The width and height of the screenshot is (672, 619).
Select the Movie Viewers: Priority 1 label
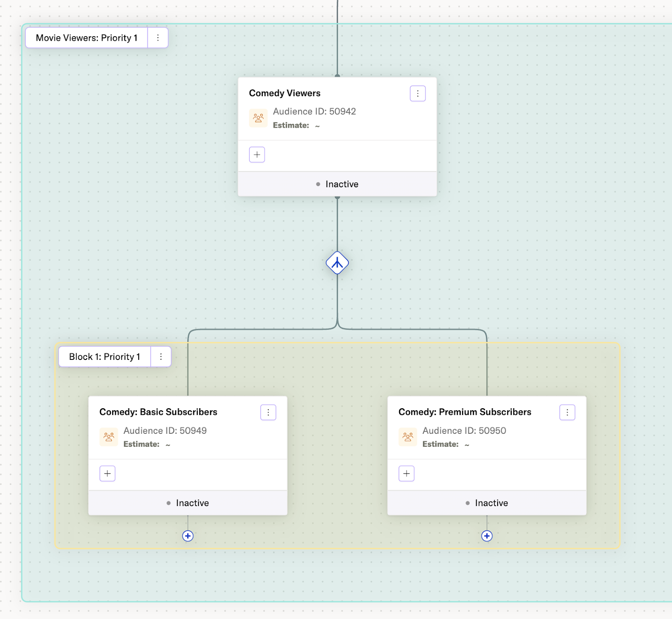87,38
